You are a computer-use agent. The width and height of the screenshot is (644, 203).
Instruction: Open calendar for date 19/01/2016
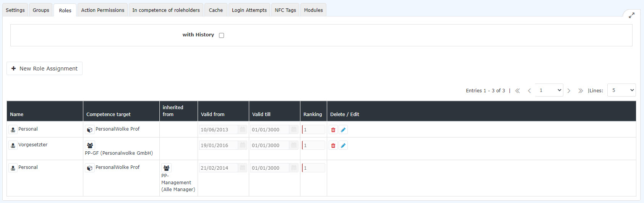click(243, 145)
